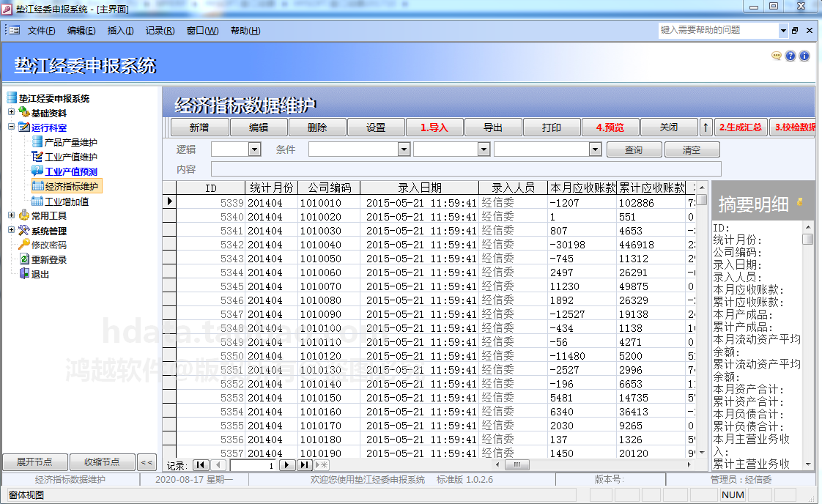This screenshot has width=822, height=504.
Task: Click the 2.生成汇总 button
Action: (740, 127)
